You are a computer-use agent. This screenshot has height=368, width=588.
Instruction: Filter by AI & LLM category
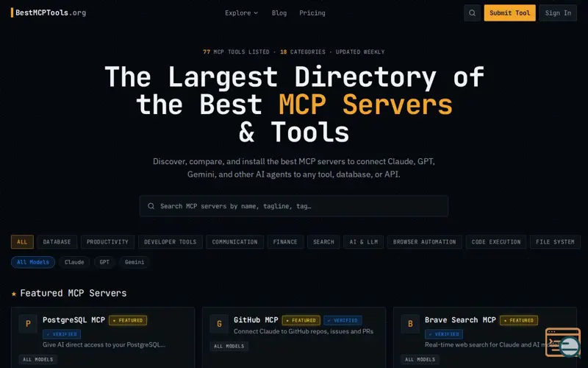[x=363, y=242]
